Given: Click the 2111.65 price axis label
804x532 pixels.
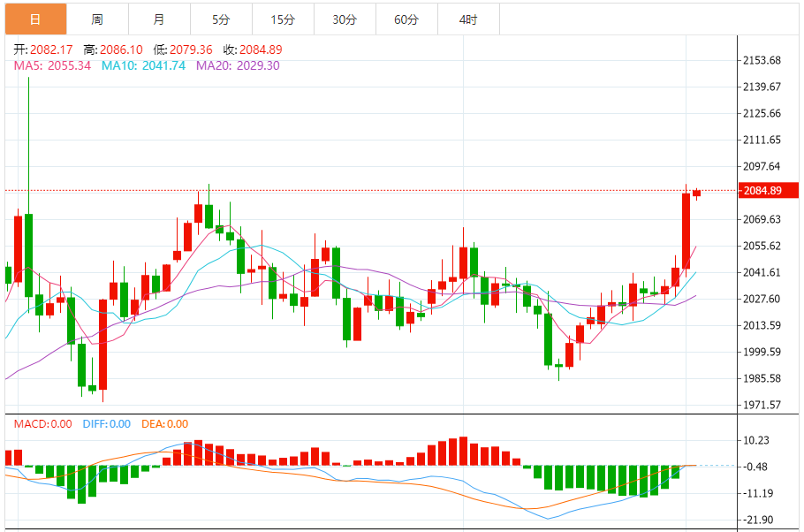Looking at the screenshot, I should (762, 140).
